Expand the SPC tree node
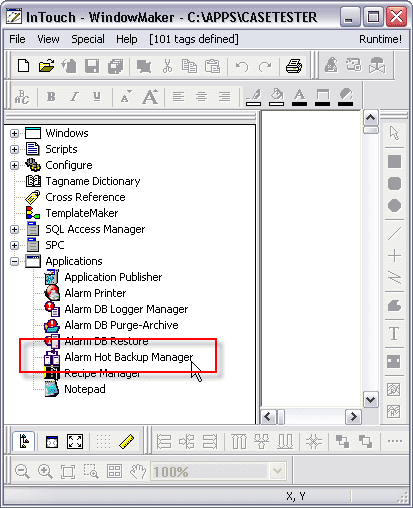Viewport: 413px width, 508px height. pyautogui.click(x=14, y=245)
